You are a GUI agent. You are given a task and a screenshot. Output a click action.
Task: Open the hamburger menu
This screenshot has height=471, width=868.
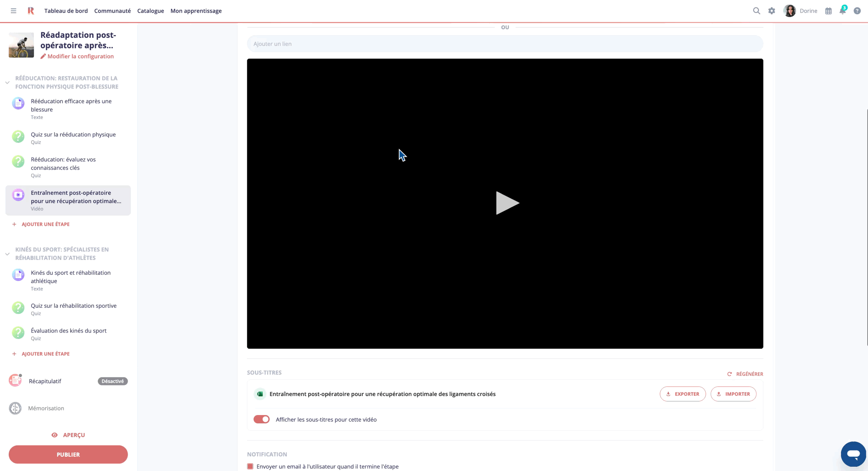(13, 10)
